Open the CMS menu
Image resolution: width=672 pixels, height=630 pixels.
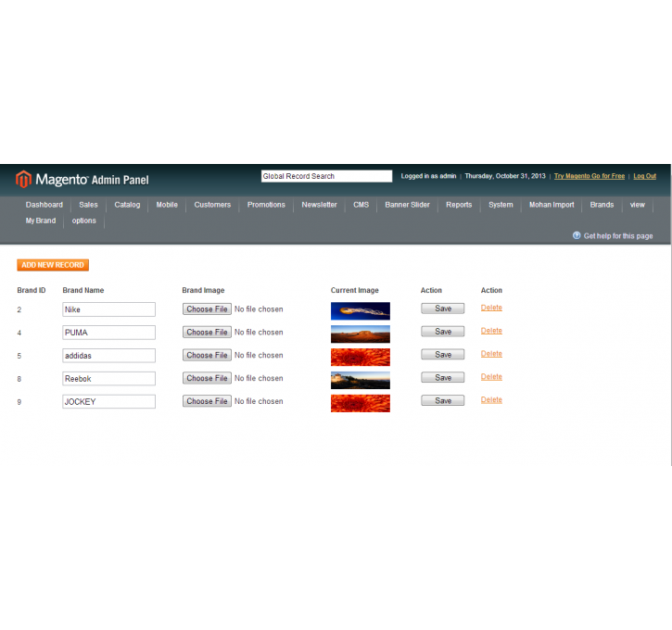361,205
